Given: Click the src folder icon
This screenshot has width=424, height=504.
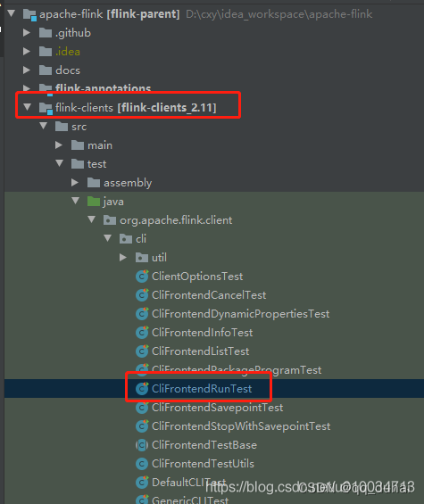Looking at the screenshot, I should (62, 127).
